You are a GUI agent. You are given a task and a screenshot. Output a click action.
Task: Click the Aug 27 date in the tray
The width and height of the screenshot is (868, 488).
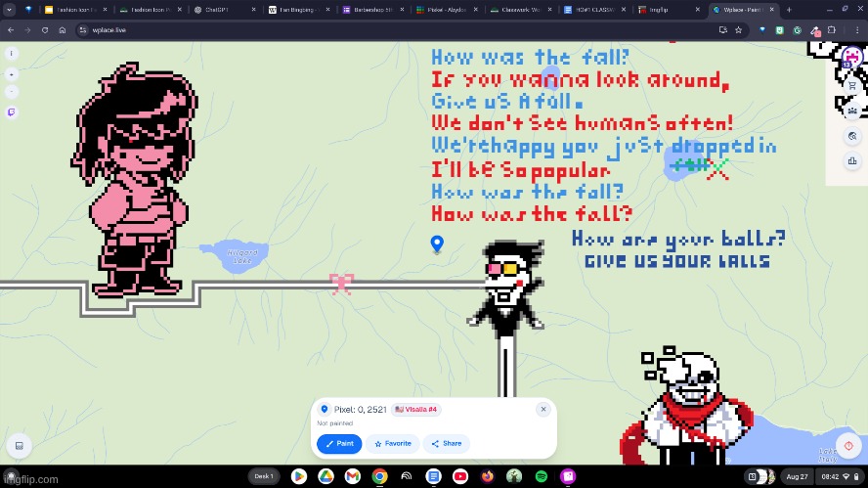click(x=798, y=476)
